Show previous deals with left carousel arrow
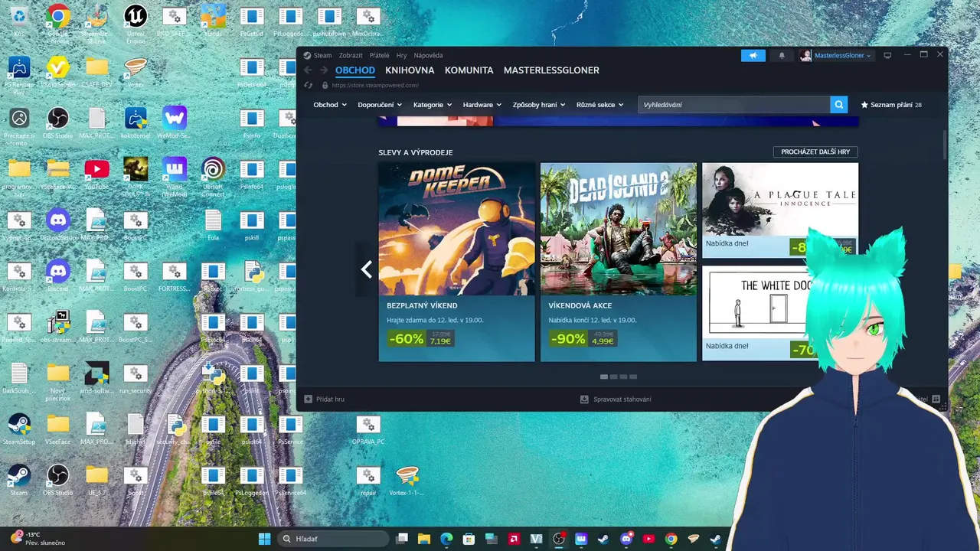 point(367,269)
